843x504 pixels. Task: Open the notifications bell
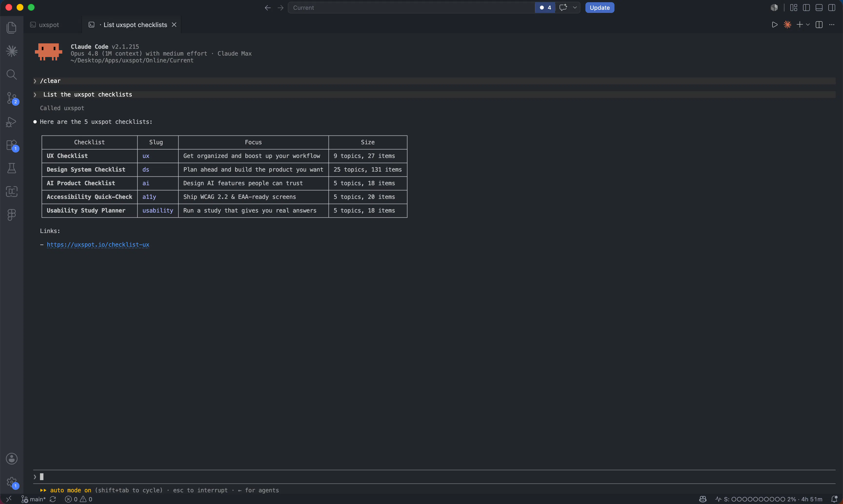tap(834, 499)
